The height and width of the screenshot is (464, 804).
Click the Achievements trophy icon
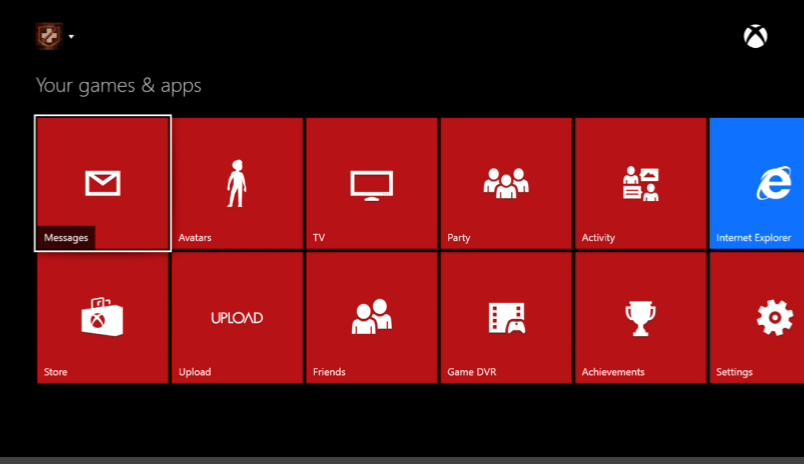[640, 318]
